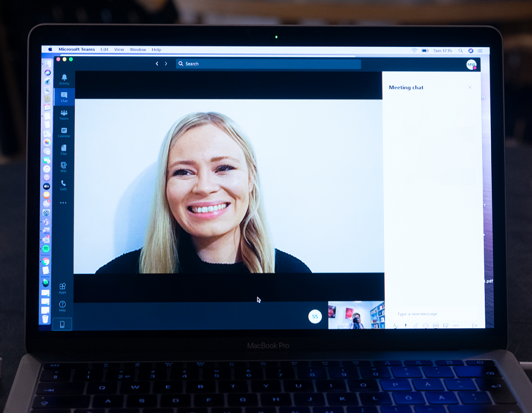The height and width of the screenshot is (413, 532).
Task: Click the Search box at top
Action: tap(269, 64)
